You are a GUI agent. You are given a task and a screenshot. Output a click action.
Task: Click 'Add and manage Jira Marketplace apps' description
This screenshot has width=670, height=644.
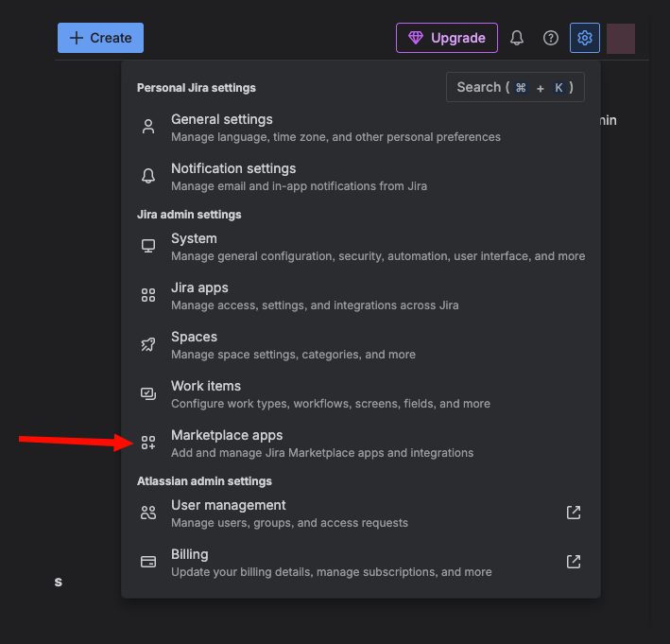[322, 453]
